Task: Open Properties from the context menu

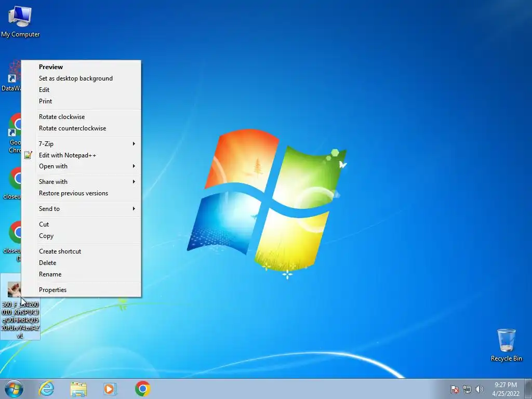Action: [x=81, y=290]
